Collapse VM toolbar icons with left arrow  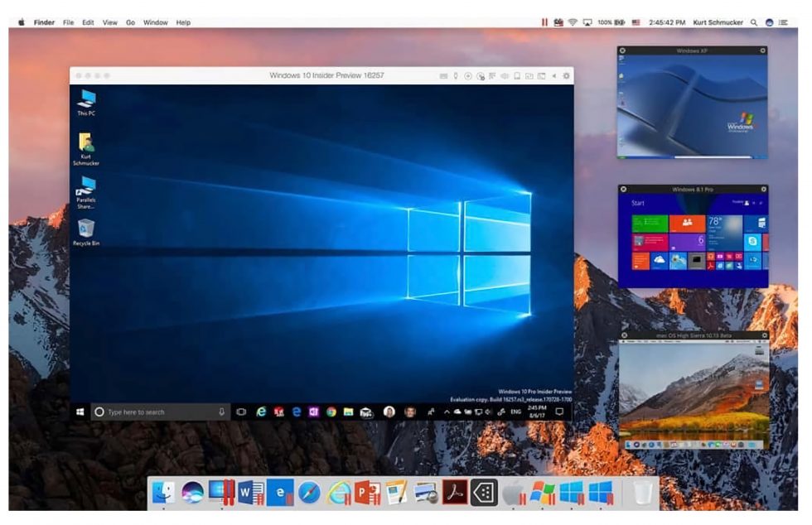tap(554, 76)
